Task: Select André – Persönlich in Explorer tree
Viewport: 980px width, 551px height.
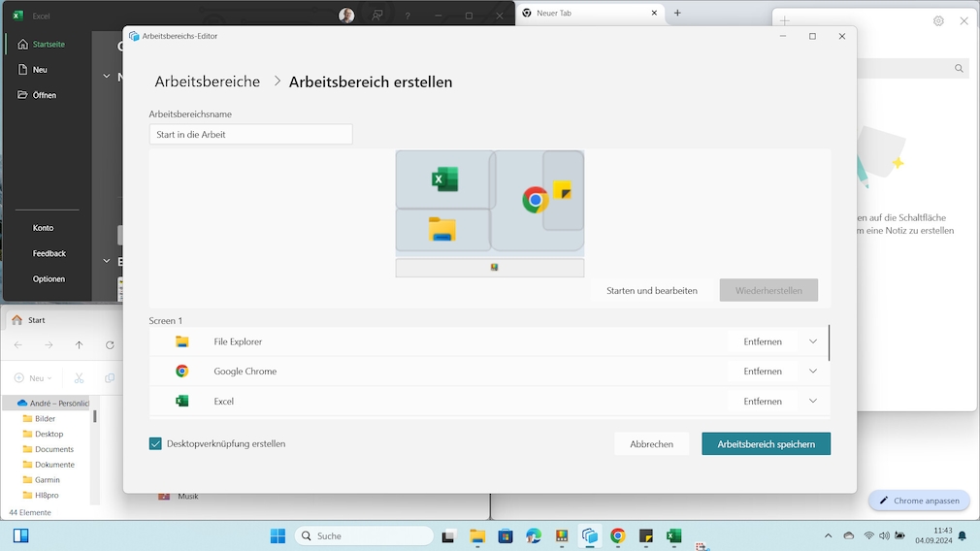Action: (x=53, y=403)
